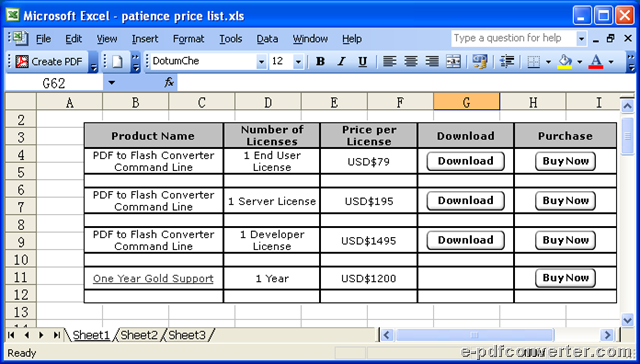Click BuyNow for One Year Gold Support
This screenshot has width=640, height=364.
[x=565, y=278]
